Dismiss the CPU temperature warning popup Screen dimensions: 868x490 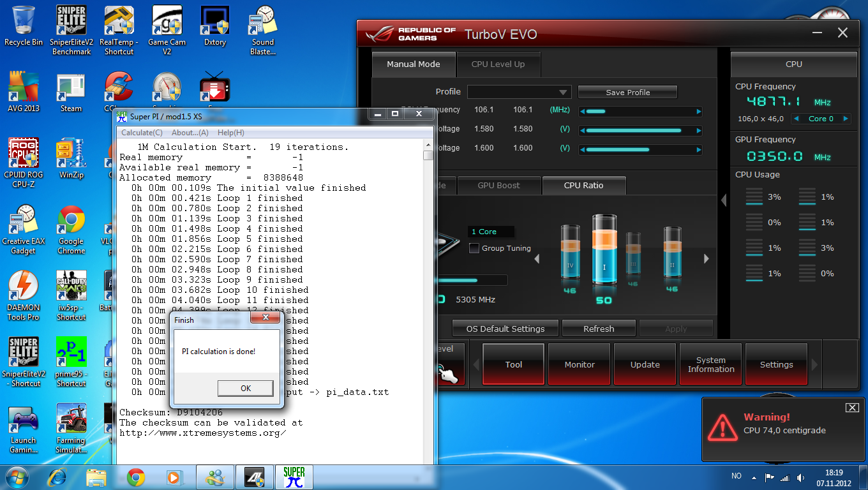tap(851, 408)
